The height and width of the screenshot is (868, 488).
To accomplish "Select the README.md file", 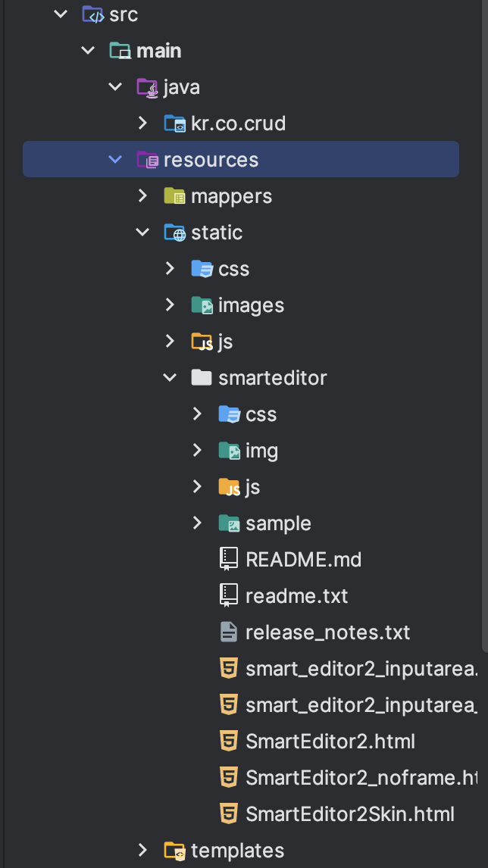I will tap(303, 560).
